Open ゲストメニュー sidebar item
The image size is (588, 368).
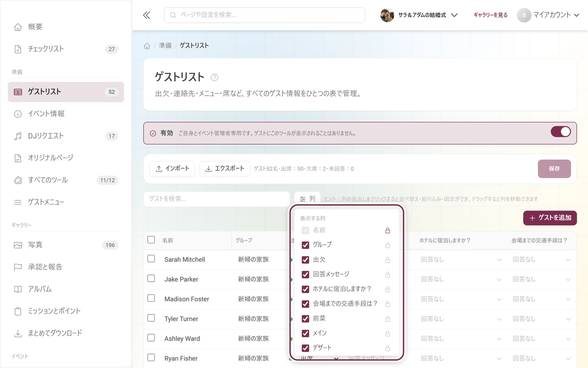[66, 202]
